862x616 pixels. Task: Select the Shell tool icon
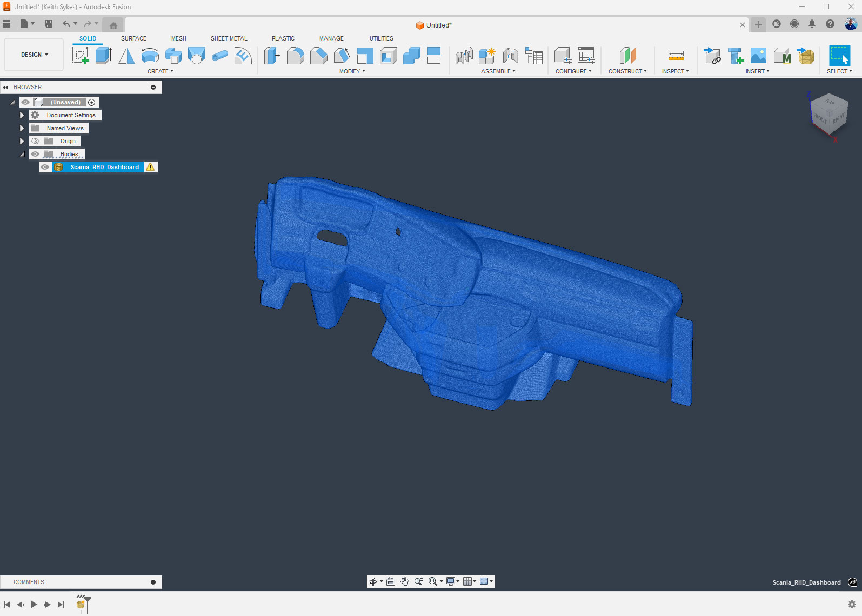[x=388, y=56]
